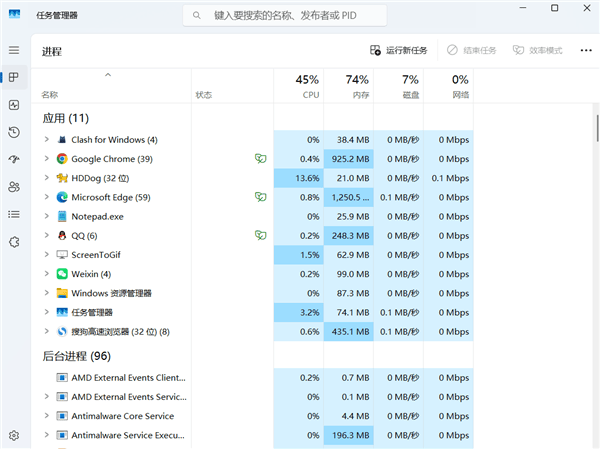Expand the QQ process group
The height and width of the screenshot is (449, 600).
[46, 235]
